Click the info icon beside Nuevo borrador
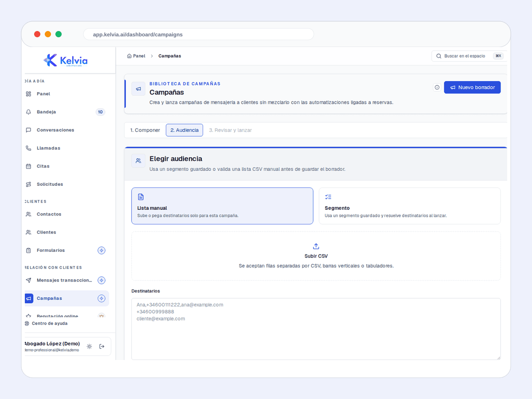The height and width of the screenshot is (399, 532). tap(437, 88)
